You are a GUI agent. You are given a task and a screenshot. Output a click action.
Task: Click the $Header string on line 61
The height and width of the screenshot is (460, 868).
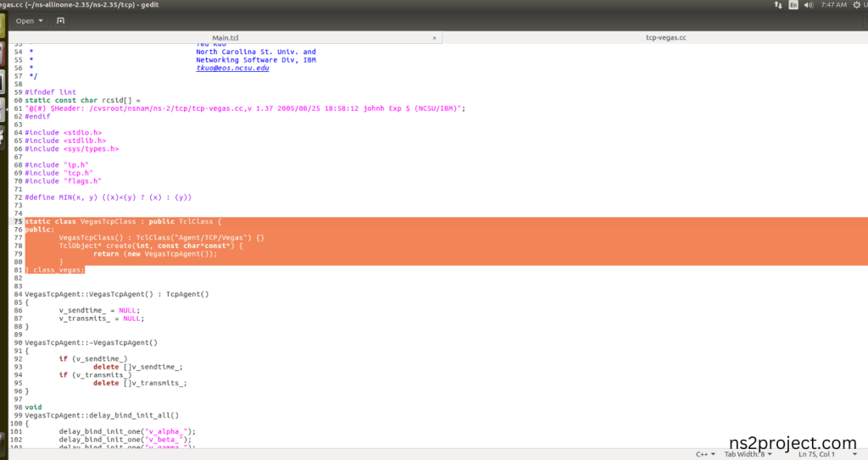[x=245, y=108]
